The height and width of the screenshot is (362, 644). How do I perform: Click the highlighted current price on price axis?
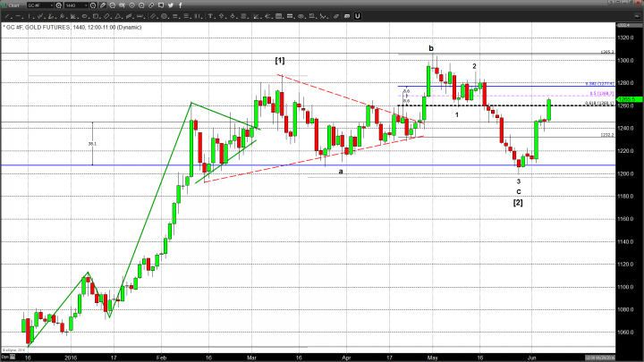pos(628,98)
